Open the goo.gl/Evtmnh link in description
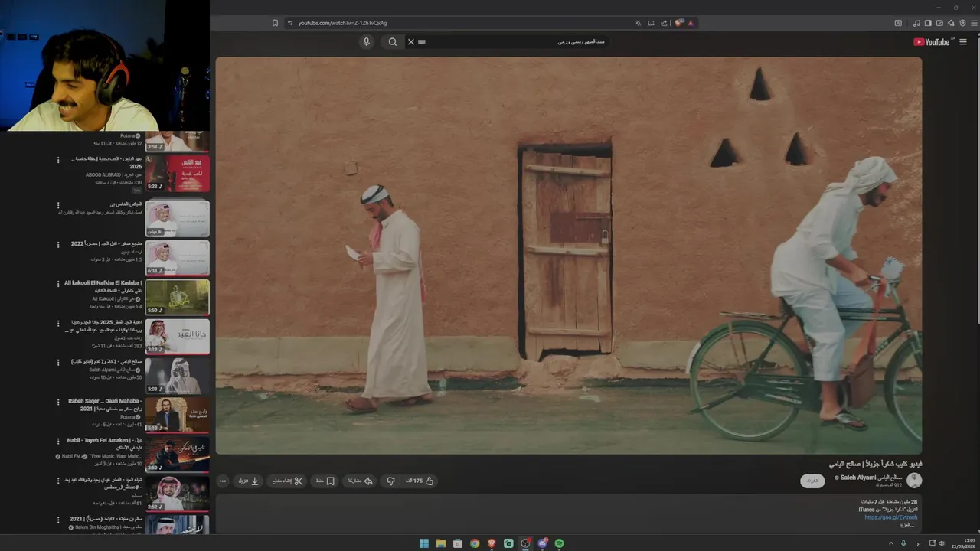The height and width of the screenshot is (551, 980). point(890,517)
